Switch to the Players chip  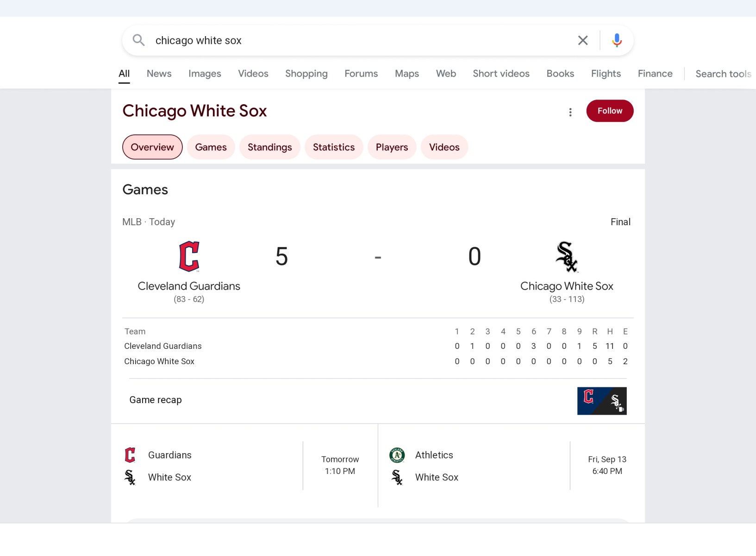coord(392,147)
